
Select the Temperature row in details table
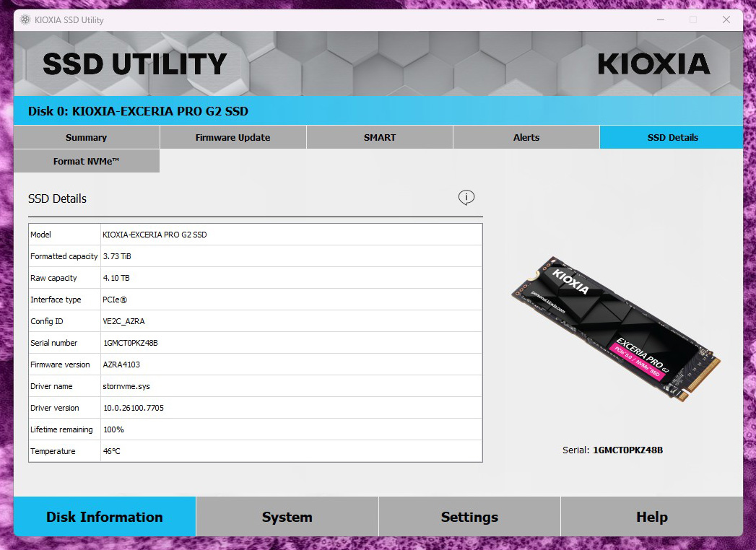point(256,451)
